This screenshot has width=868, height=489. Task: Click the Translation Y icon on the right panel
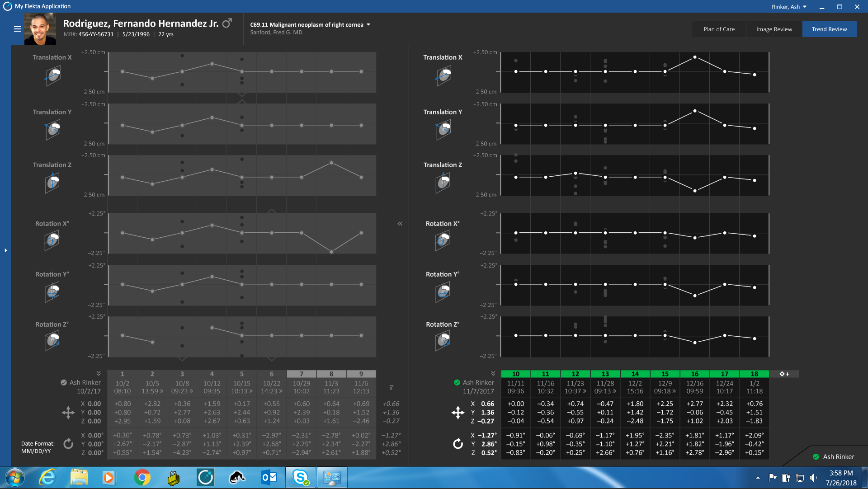[x=443, y=130]
